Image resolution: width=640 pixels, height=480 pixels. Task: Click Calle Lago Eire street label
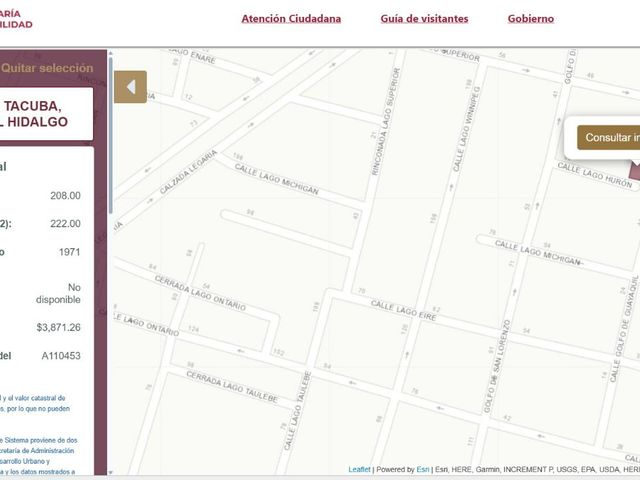404,310
